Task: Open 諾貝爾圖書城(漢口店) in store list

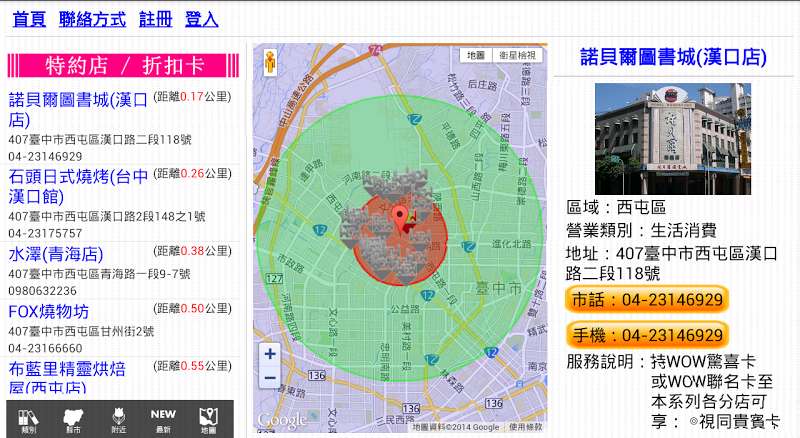Action: point(78,109)
